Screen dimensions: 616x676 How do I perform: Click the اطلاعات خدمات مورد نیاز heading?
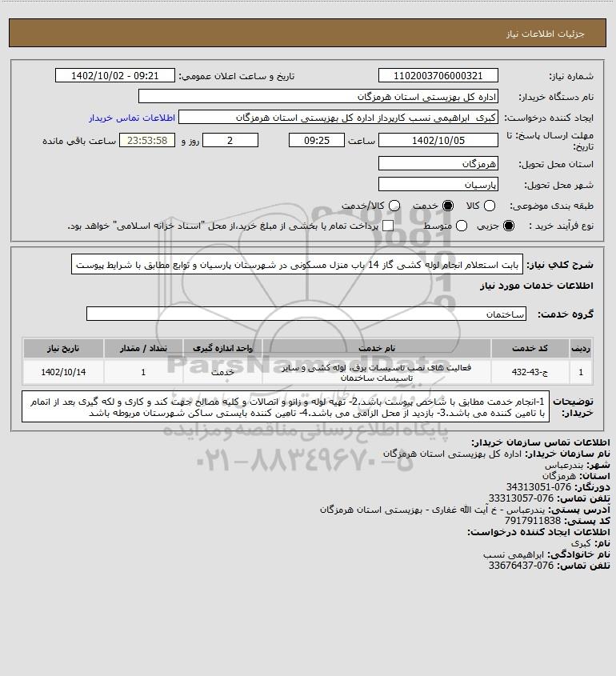click(536, 286)
